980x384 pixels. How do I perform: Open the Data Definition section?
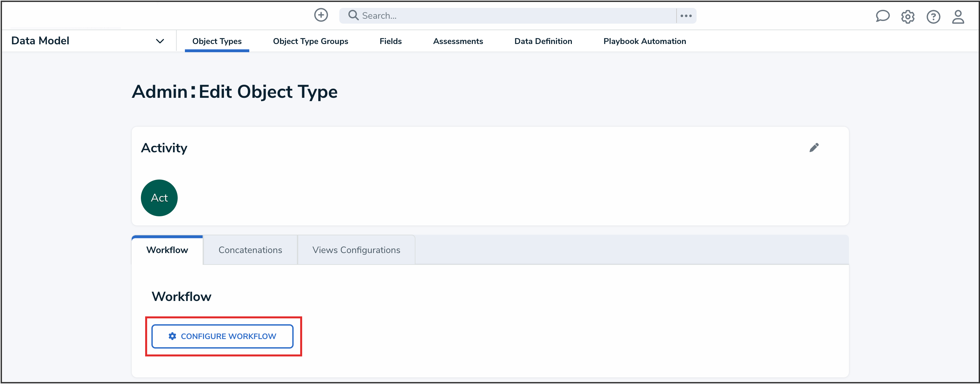[x=543, y=41]
